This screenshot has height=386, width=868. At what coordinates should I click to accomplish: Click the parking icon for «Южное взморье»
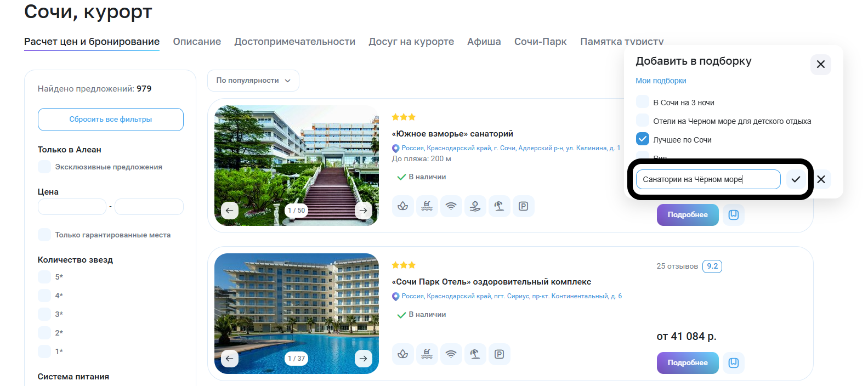pyautogui.click(x=524, y=206)
